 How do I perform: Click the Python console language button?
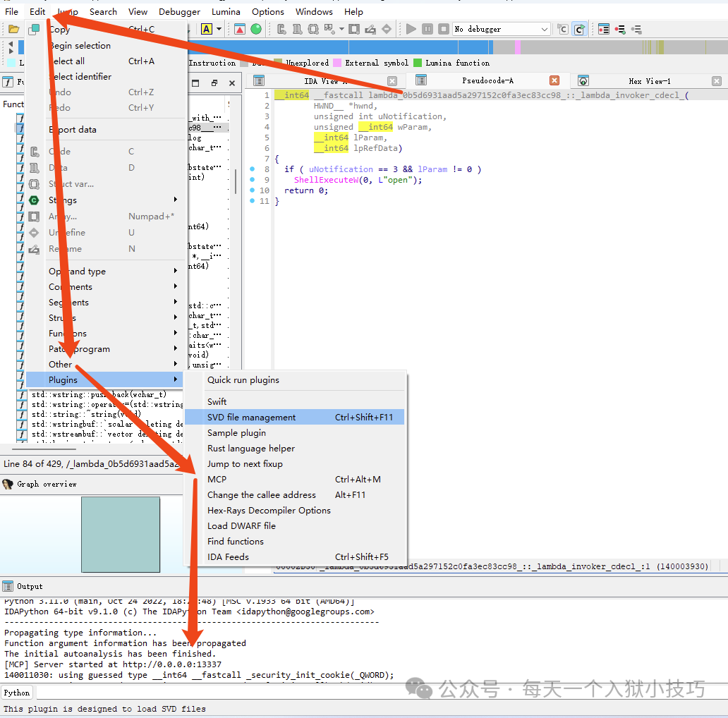tap(17, 693)
